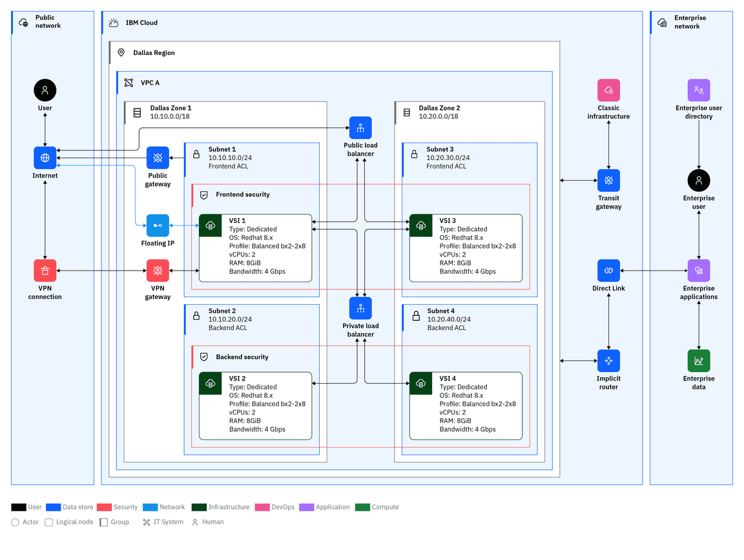Click the purple Enterprise applications icon
The image size is (744, 560).
tap(699, 271)
